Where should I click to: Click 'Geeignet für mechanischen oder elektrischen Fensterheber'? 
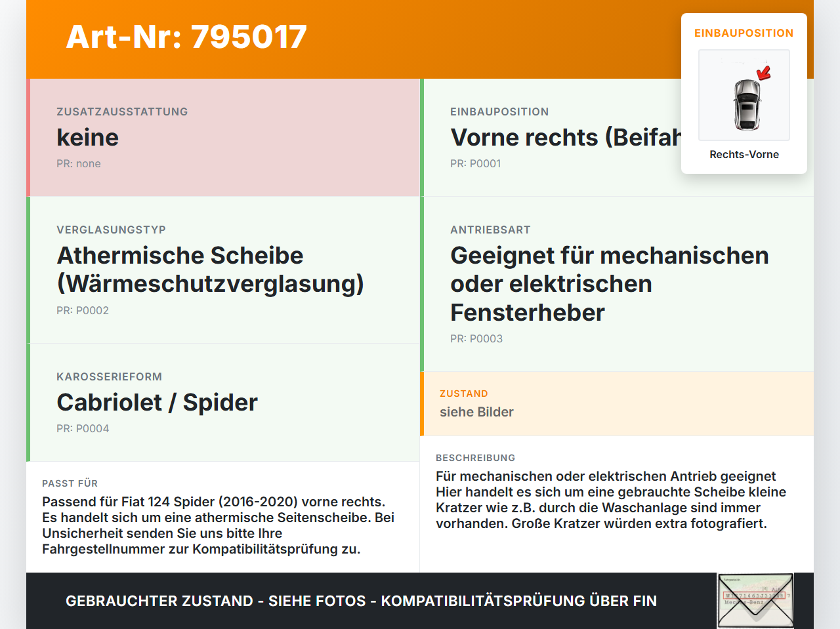[610, 284]
